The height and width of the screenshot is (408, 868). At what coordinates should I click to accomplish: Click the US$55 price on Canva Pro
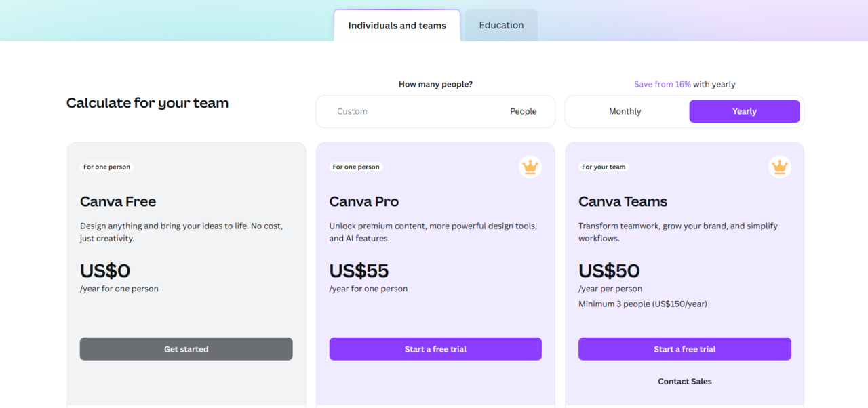pos(359,270)
